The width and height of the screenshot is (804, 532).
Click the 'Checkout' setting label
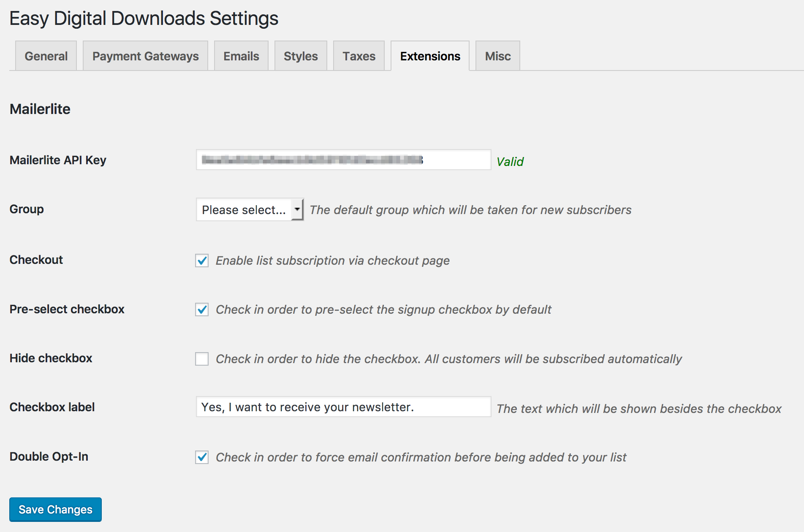pos(36,260)
